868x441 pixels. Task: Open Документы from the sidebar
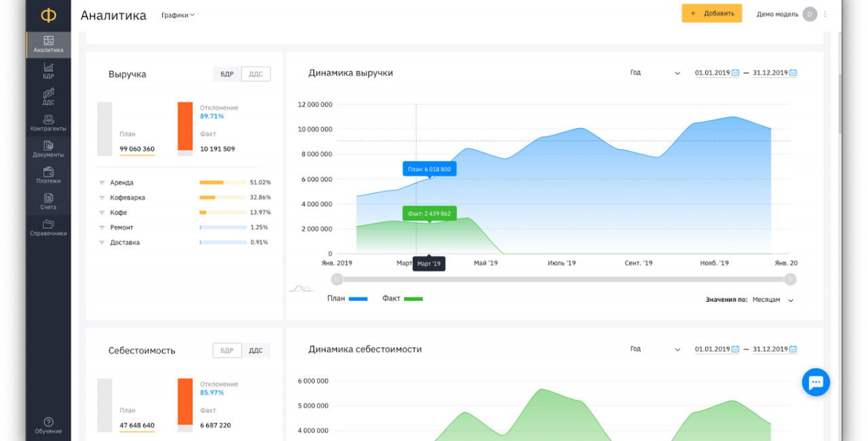tap(48, 149)
